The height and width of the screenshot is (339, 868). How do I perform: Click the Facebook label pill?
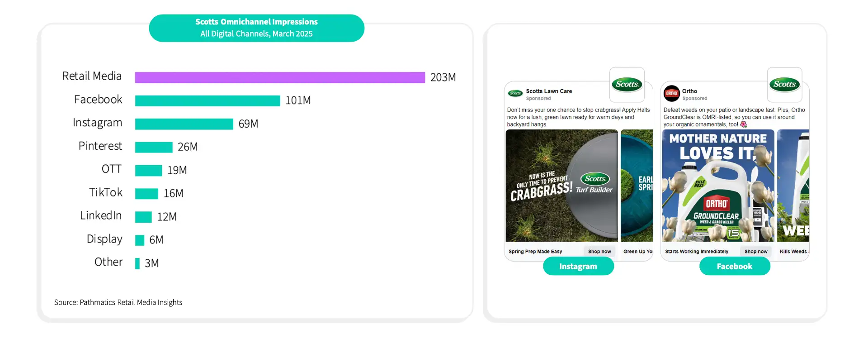click(735, 266)
